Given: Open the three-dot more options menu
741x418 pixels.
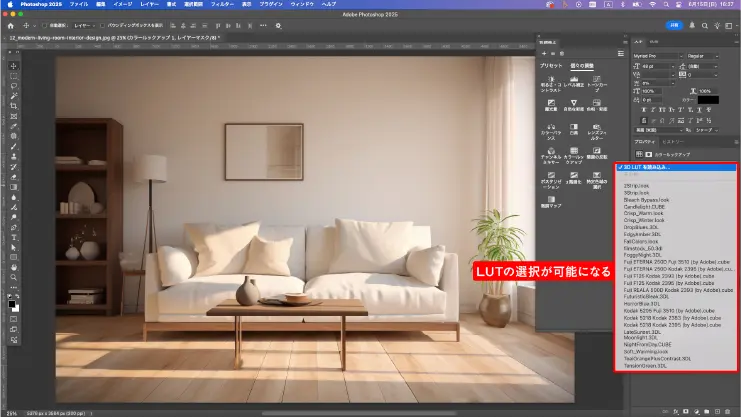Looking at the screenshot, I should [x=263, y=26].
